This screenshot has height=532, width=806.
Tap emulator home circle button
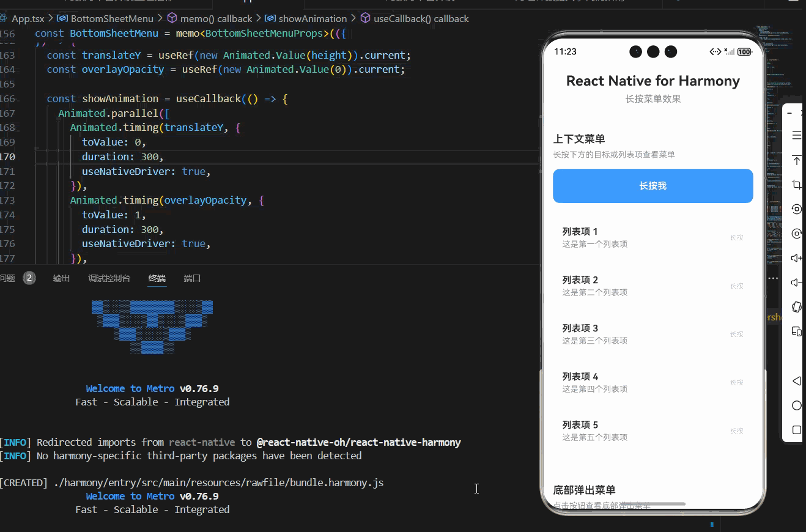pyautogui.click(x=796, y=405)
